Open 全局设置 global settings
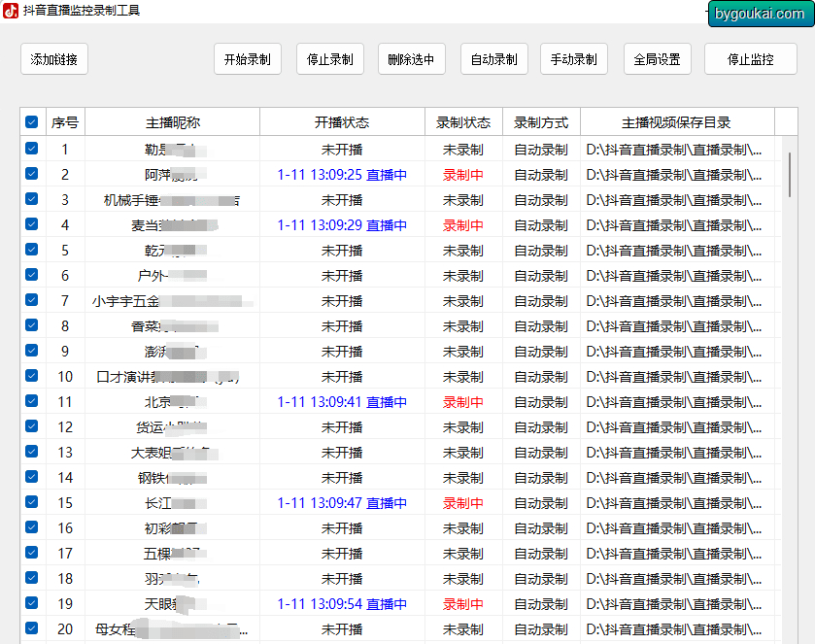The image size is (815, 644). [658, 59]
